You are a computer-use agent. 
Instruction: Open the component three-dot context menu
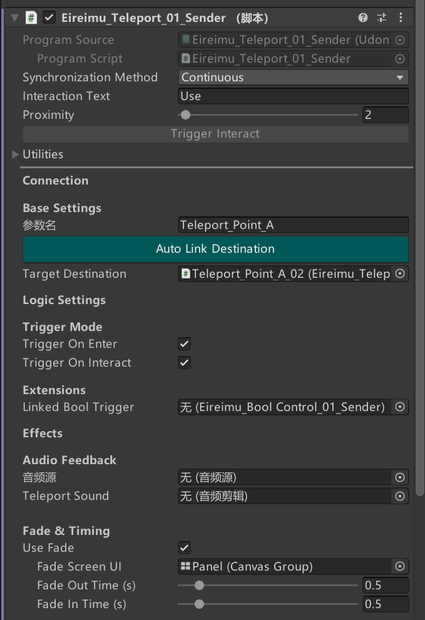pos(400,18)
